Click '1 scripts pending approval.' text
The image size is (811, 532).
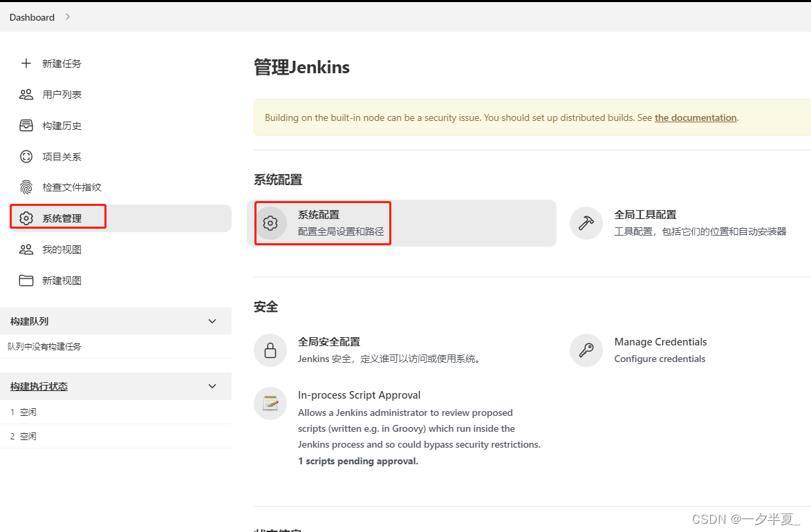[x=358, y=461]
